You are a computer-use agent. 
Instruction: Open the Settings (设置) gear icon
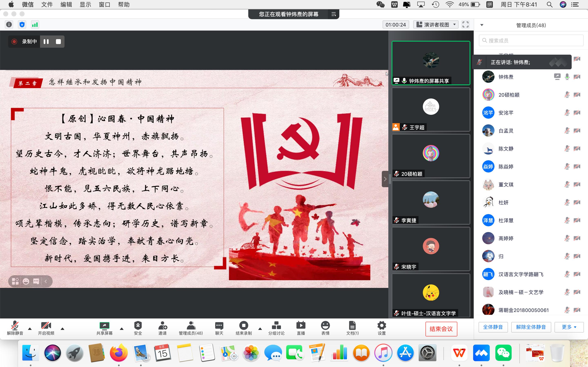(x=381, y=326)
